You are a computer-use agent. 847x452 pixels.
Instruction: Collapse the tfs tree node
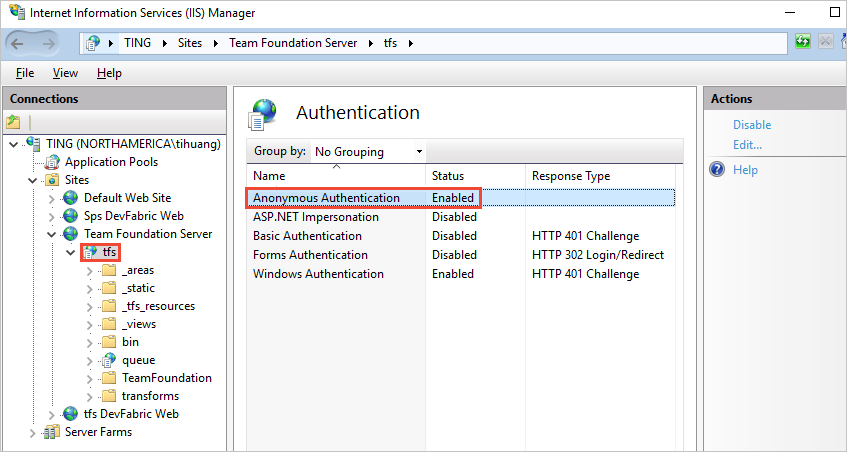tap(71, 252)
